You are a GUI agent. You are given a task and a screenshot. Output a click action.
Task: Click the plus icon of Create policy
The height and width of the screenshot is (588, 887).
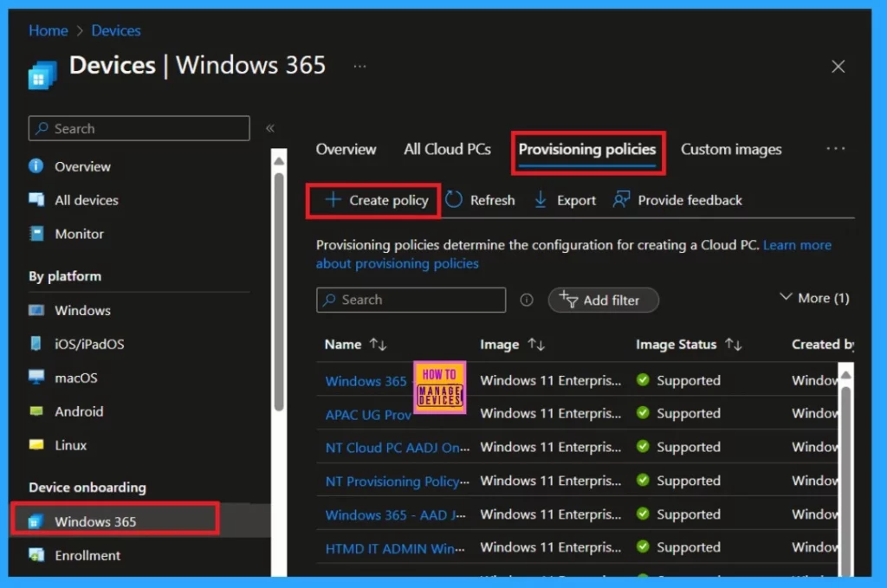[333, 199]
